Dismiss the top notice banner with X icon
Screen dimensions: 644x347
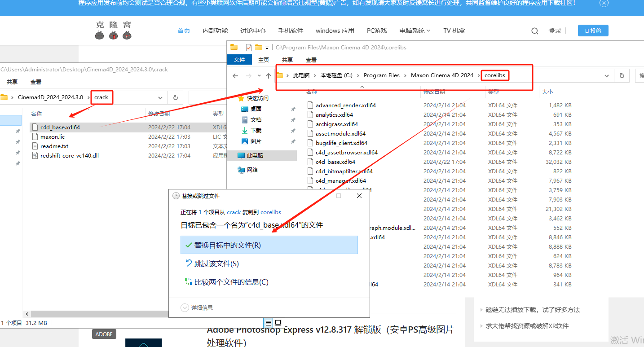(x=604, y=3)
